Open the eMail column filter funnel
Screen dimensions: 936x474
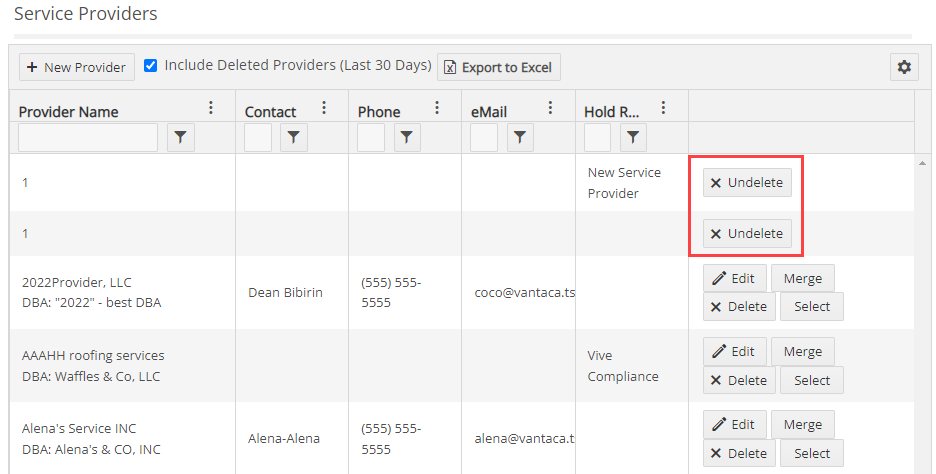520,137
